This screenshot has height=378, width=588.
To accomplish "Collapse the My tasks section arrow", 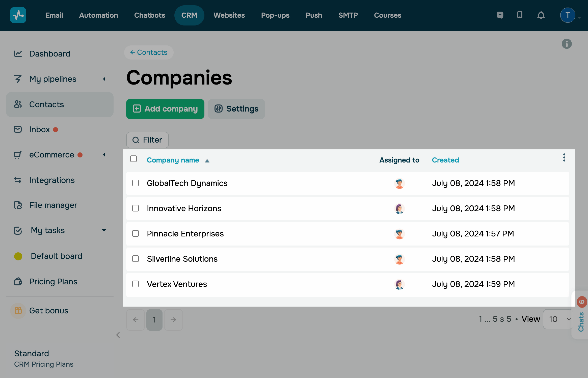I will pos(104,230).
